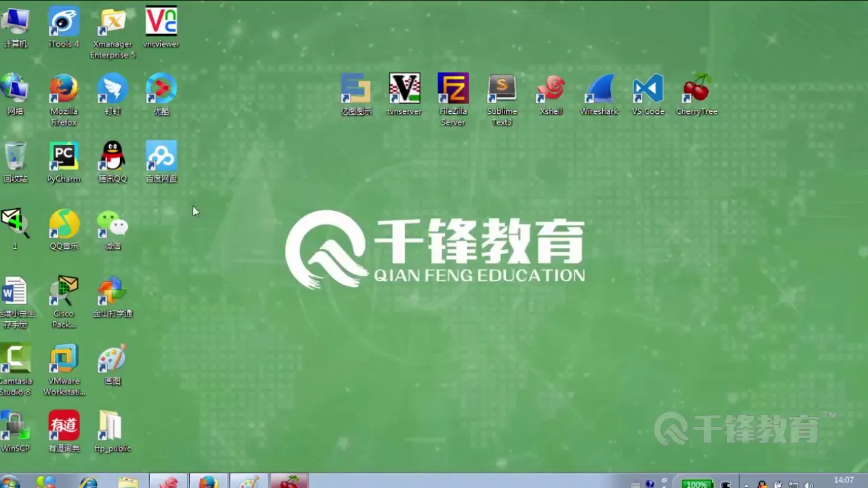Open the 计算机 (Computer) desktop icon
Viewport: 868px width, 488px height.
click(15, 27)
